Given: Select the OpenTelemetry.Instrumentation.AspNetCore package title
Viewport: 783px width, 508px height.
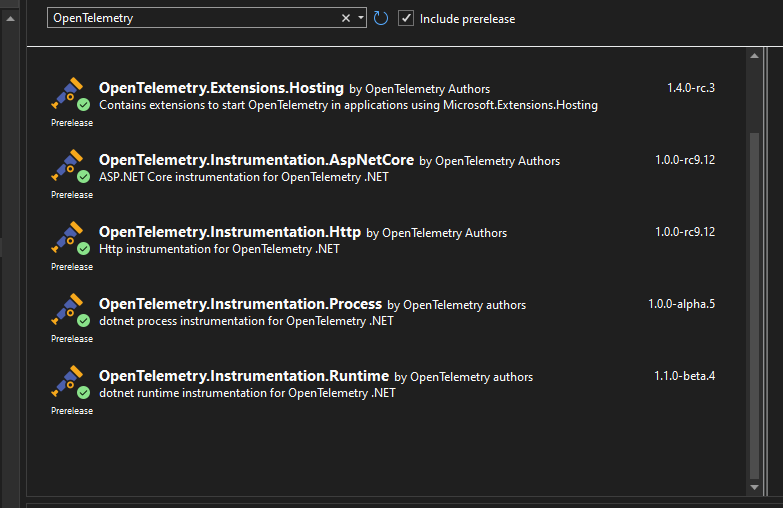Looking at the screenshot, I should click(256, 160).
